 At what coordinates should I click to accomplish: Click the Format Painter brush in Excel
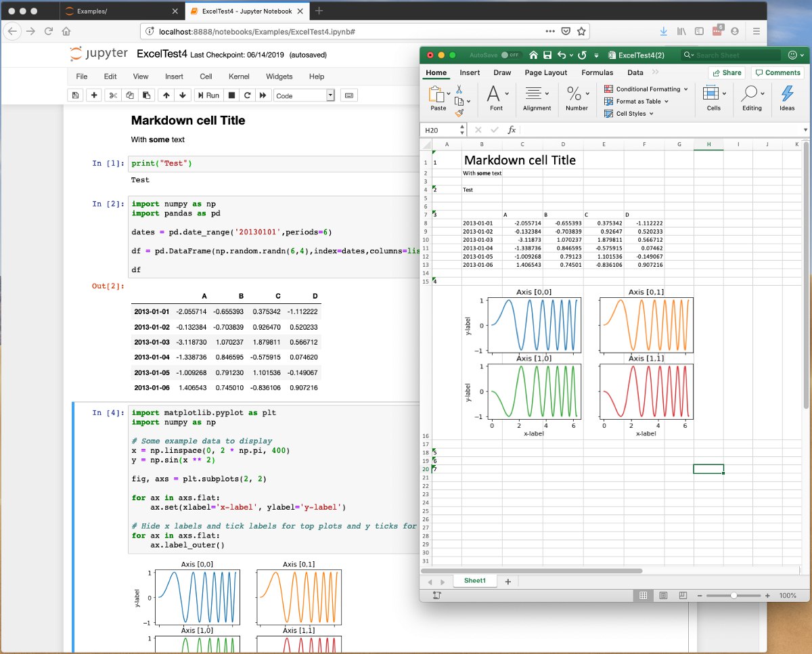point(459,113)
